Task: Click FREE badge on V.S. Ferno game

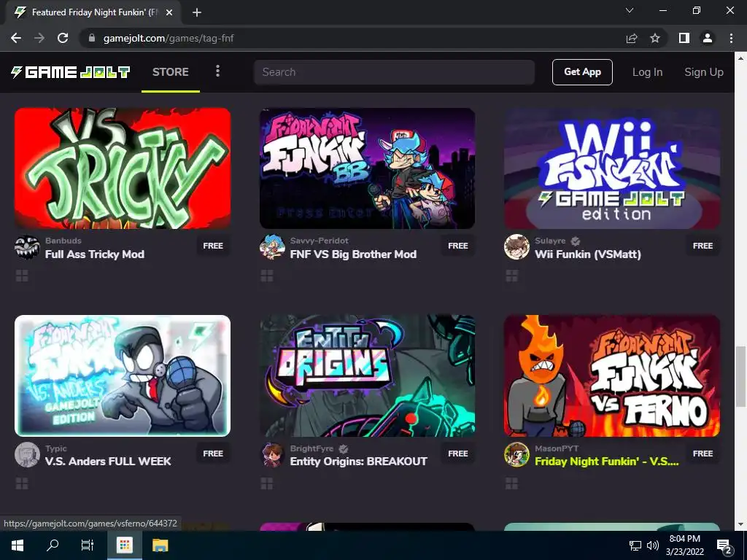Action: pyautogui.click(x=703, y=454)
